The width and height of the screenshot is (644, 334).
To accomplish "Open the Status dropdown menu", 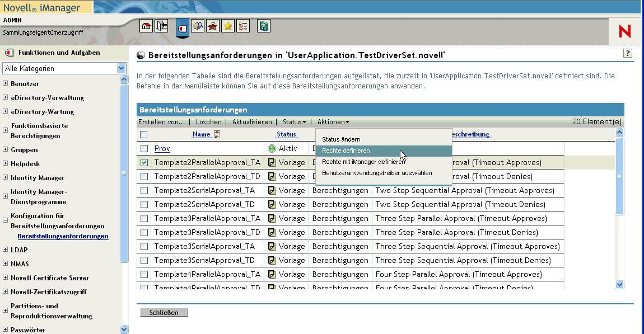I will coord(295,122).
